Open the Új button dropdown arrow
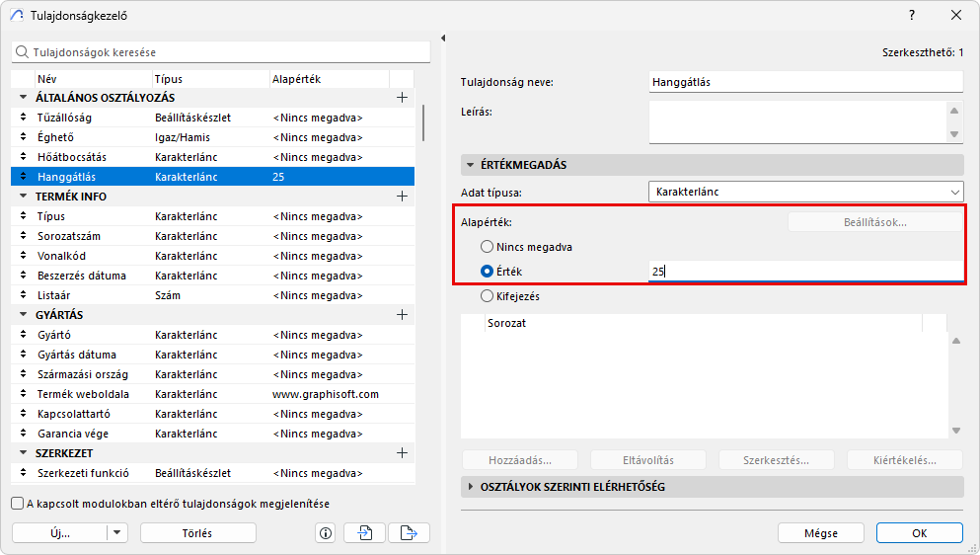This screenshot has width=980, height=555. (x=116, y=533)
